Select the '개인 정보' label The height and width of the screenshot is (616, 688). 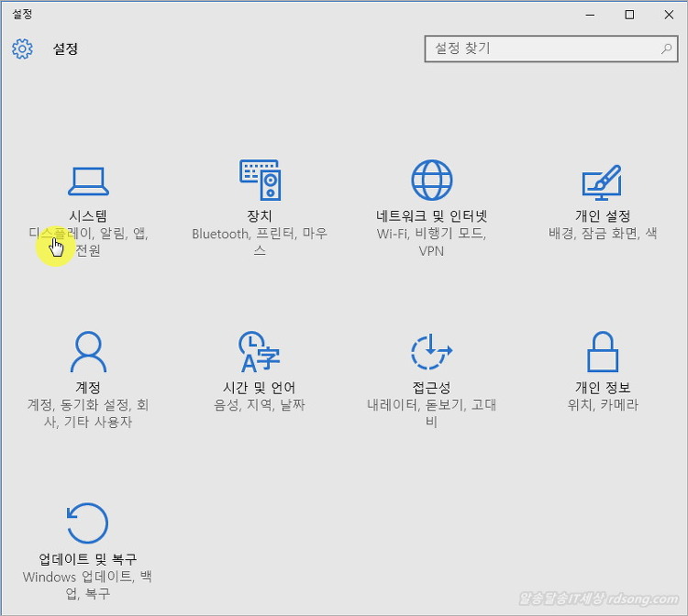point(603,388)
